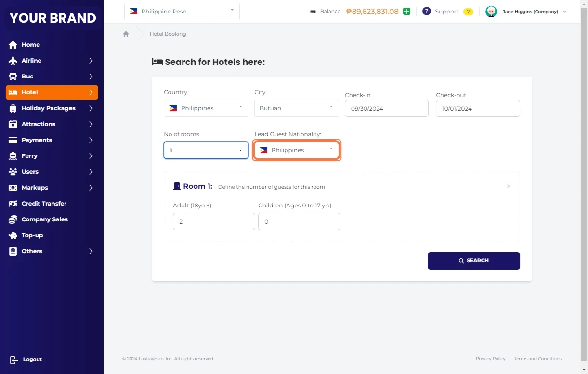Open the No of rooms selector
This screenshot has width=588, height=374.
pyautogui.click(x=206, y=150)
